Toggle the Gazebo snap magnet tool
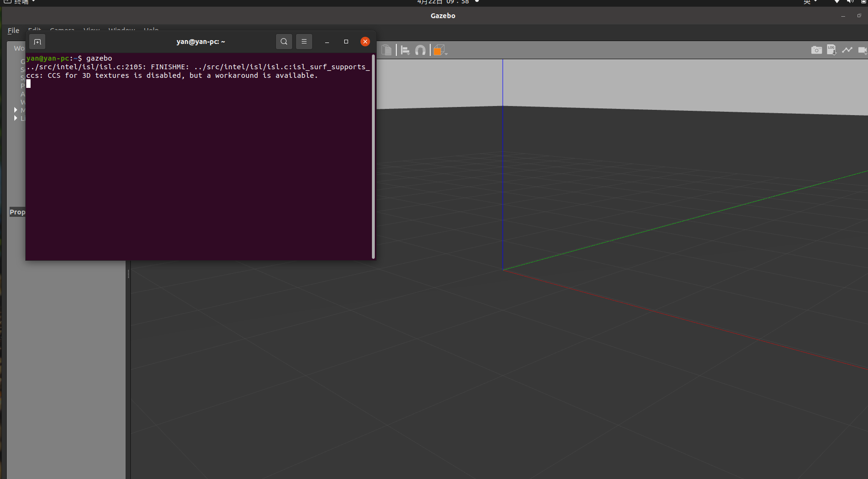This screenshot has height=479, width=868. (420, 50)
